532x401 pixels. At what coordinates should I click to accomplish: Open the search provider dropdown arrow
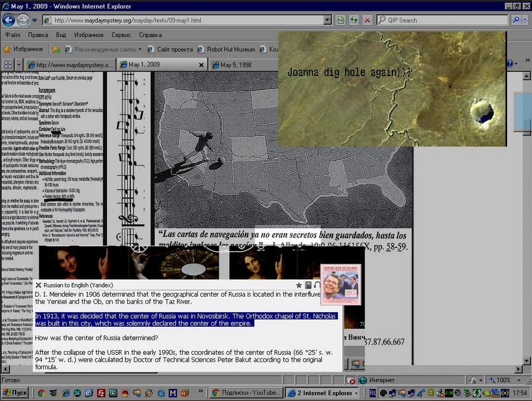point(525,20)
